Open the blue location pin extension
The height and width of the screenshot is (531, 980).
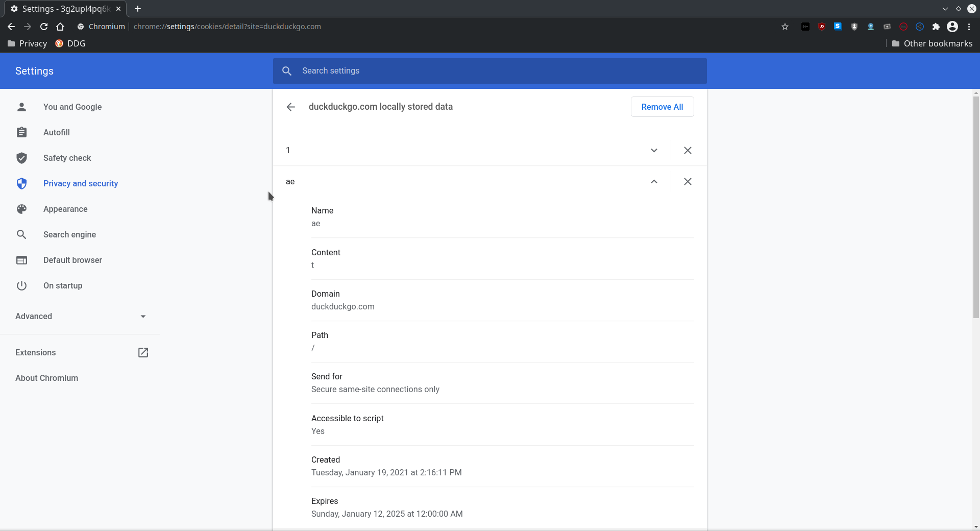pos(871,27)
